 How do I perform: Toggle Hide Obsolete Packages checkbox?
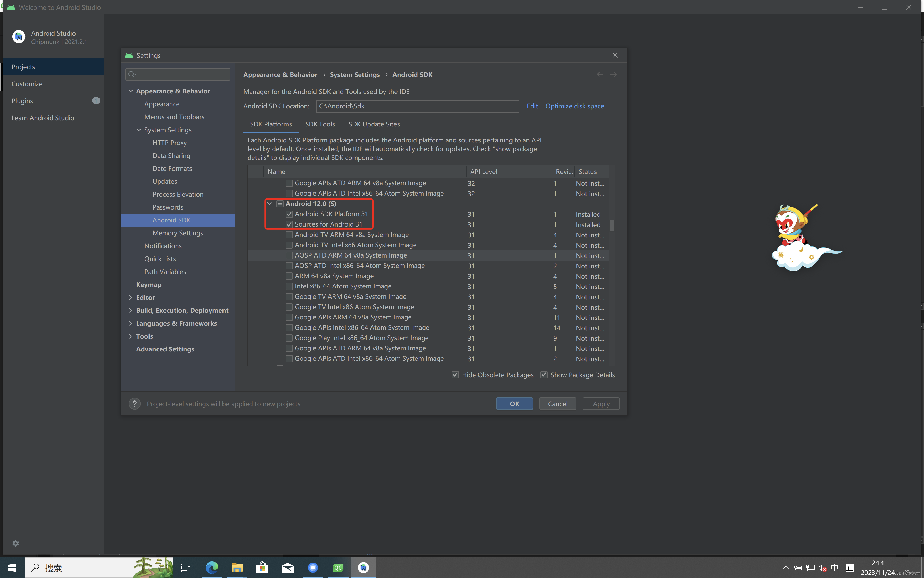click(455, 375)
